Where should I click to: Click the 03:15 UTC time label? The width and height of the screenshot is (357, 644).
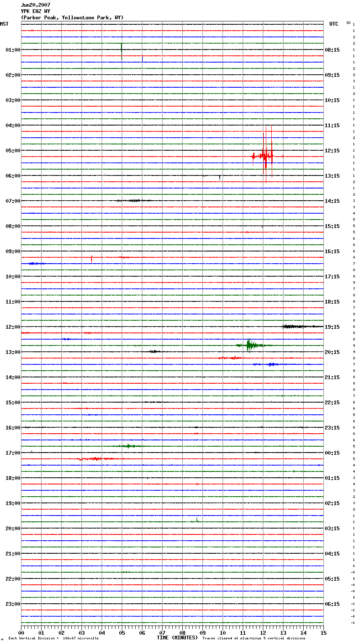[332, 529]
